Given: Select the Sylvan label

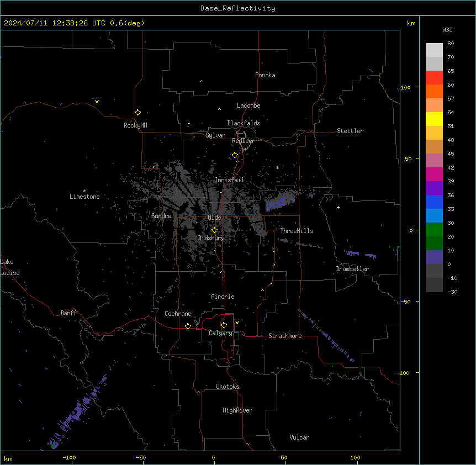Looking at the screenshot, I should tap(215, 135).
